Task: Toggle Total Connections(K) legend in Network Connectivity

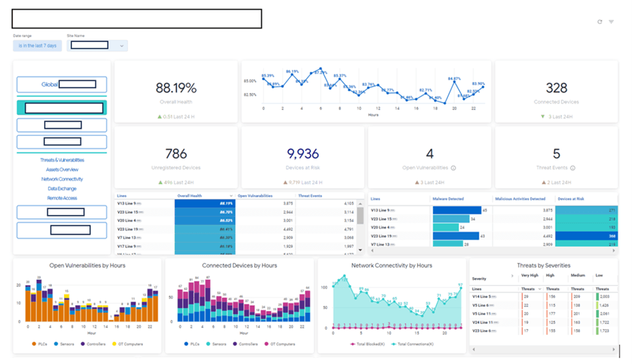Action: 412,344
